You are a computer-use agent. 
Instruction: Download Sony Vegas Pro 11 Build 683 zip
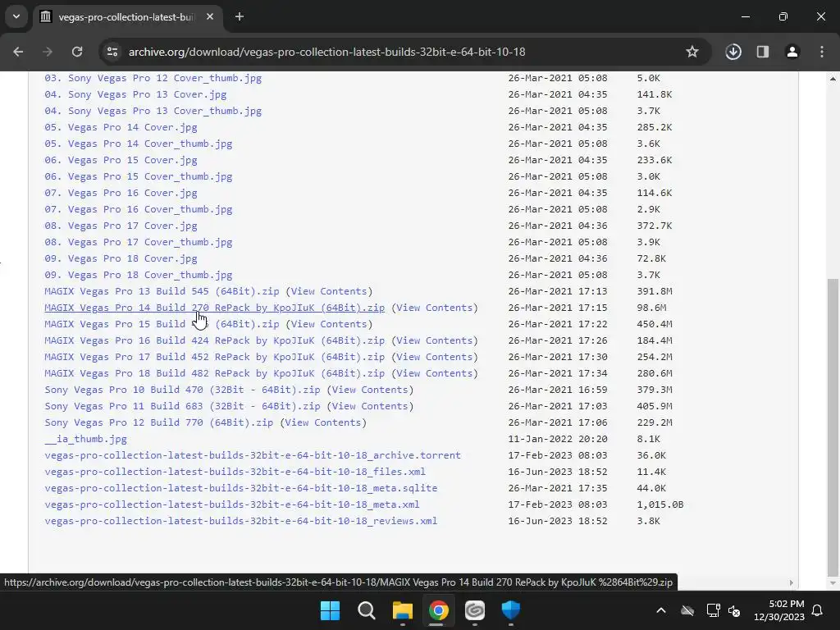(x=182, y=406)
